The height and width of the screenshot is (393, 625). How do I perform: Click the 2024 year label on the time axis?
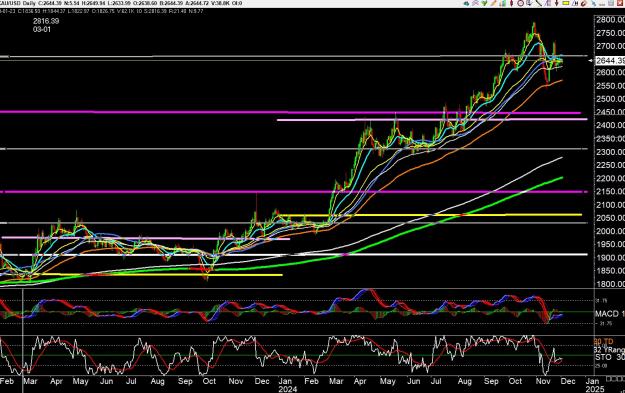point(287,389)
